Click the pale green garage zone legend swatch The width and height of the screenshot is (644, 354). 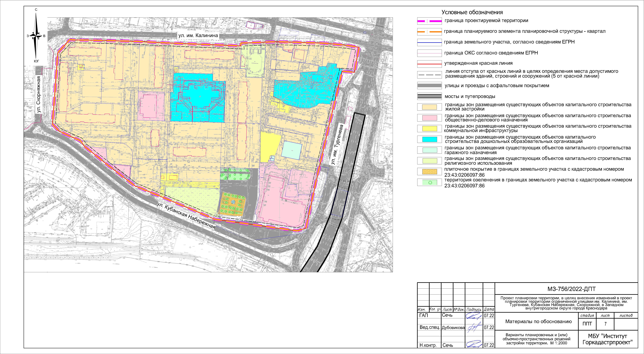click(x=429, y=150)
